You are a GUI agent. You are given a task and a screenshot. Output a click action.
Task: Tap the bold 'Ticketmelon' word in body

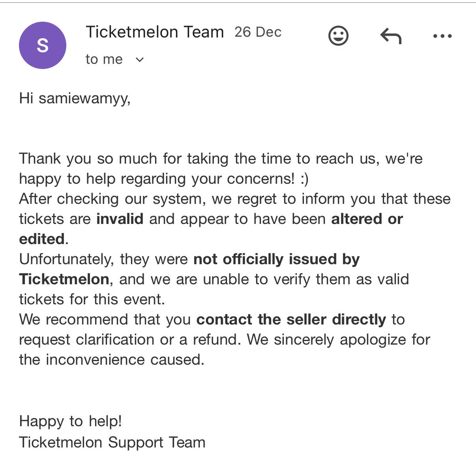(64, 279)
